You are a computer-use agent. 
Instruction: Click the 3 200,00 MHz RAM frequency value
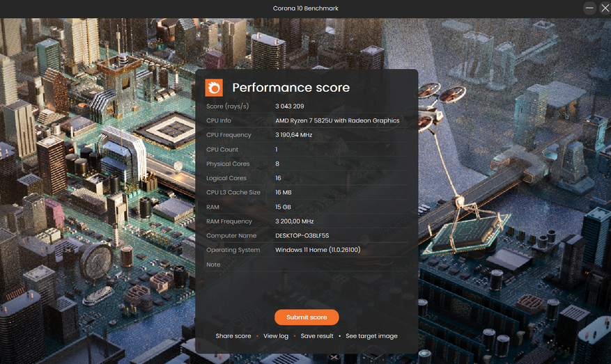click(x=294, y=221)
